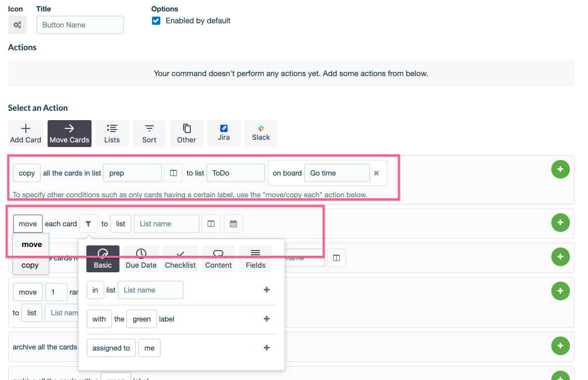Select the Slack action
This screenshot has width=588, height=380.
click(x=261, y=133)
